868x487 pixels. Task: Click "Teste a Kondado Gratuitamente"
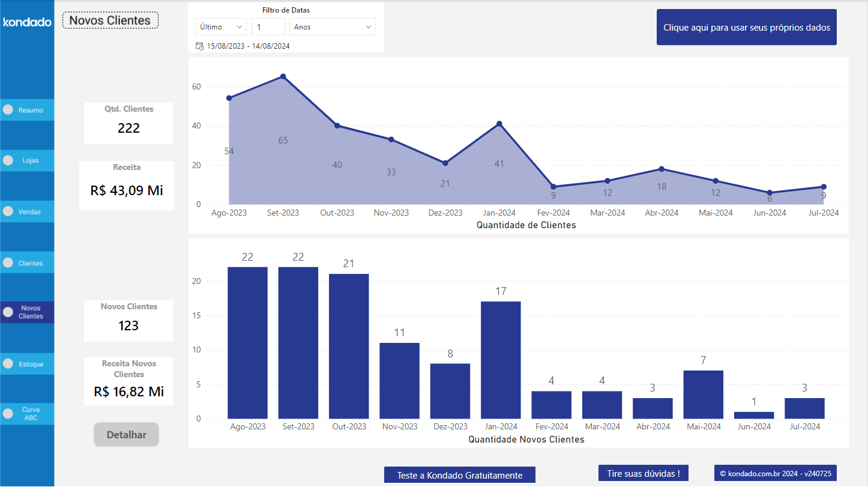click(459, 474)
